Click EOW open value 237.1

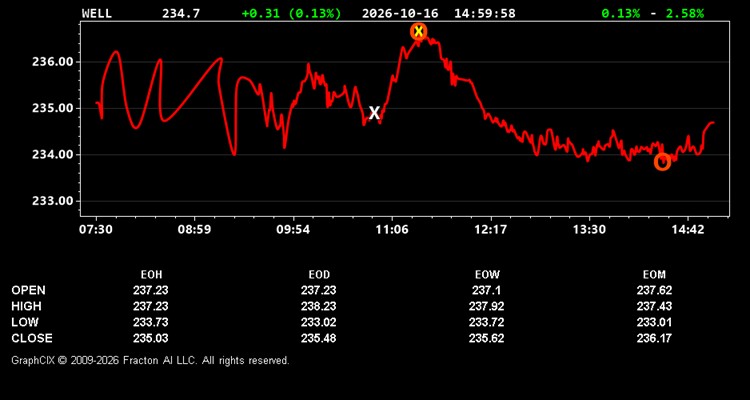[x=486, y=290]
